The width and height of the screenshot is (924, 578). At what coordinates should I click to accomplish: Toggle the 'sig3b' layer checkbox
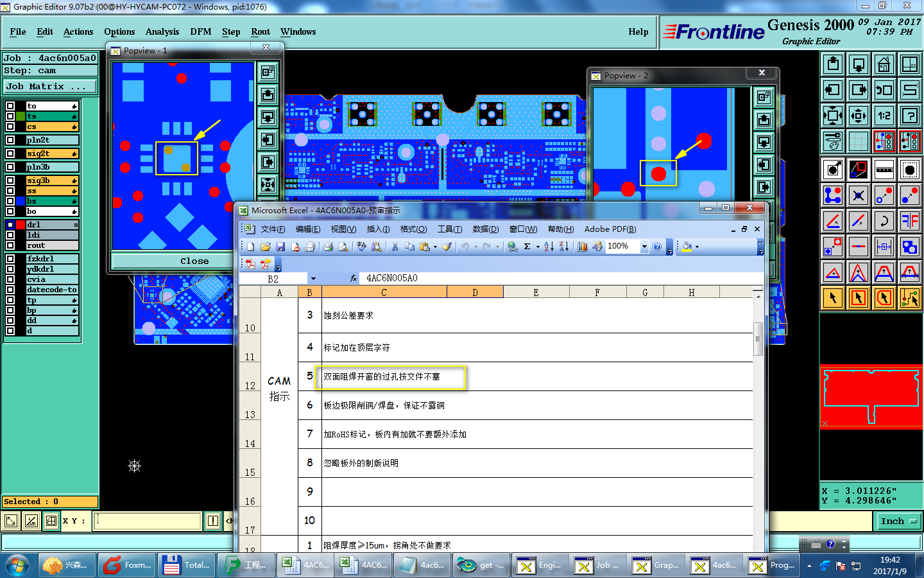click(10, 180)
